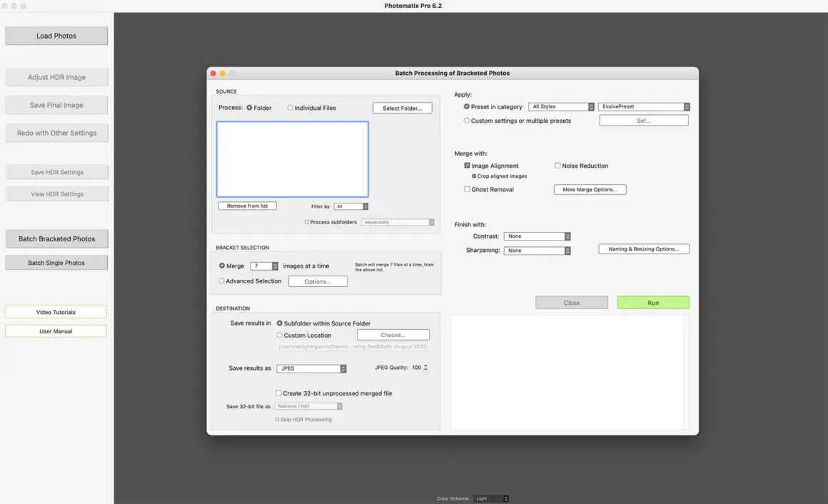Viewport: 828px width, 504px height.
Task: Enable Ghost Removal checkbox
Action: point(468,189)
